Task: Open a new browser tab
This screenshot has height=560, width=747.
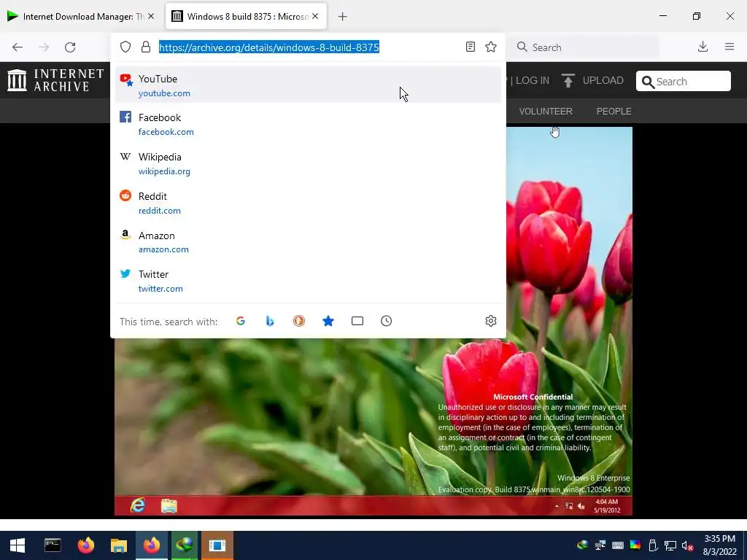Action: tap(342, 17)
